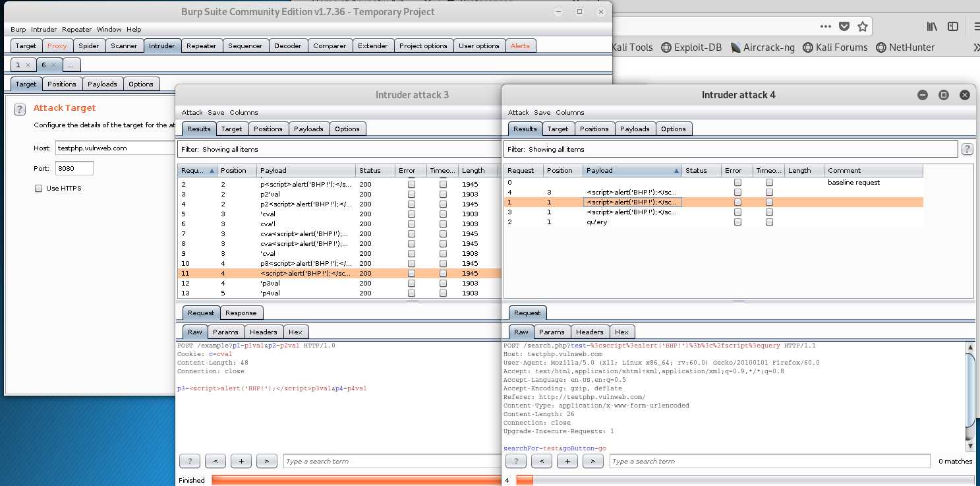980x486 pixels.
Task: Click the ? search help button in Attack 4
Action: (x=515, y=461)
